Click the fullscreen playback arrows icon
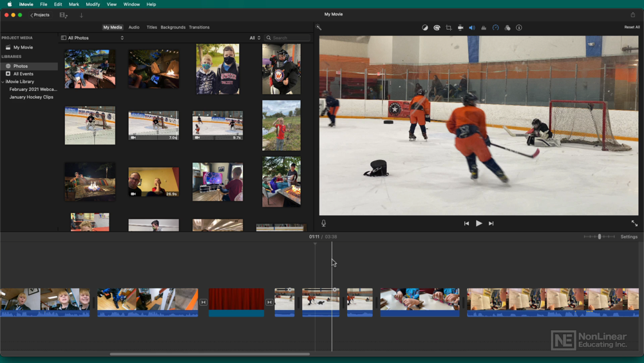 634,223
